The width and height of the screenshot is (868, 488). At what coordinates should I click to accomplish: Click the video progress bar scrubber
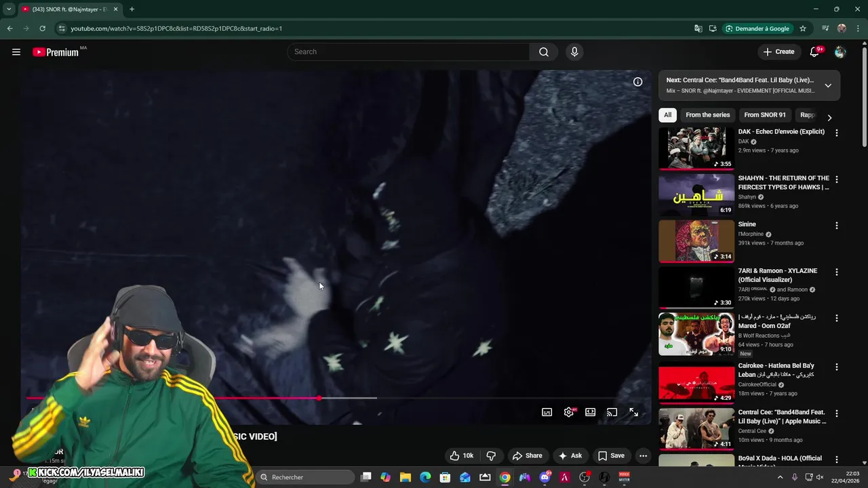[x=319, y=398]
